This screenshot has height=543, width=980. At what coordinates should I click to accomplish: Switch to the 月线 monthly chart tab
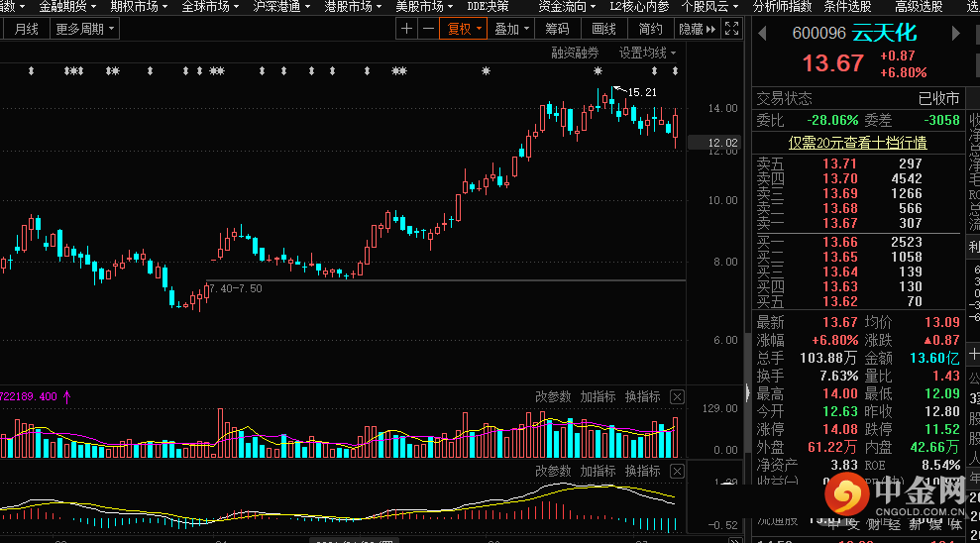[x=27, y=29]
